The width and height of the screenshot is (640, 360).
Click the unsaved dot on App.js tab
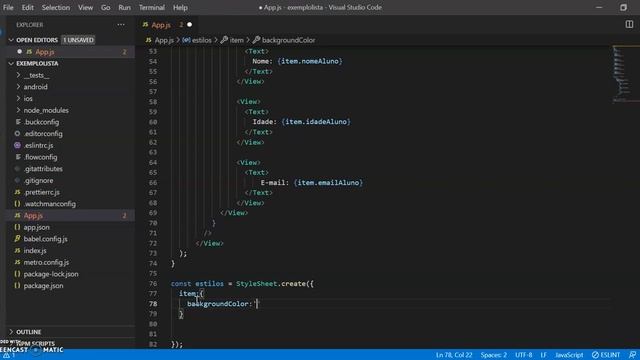pos(189,25)
